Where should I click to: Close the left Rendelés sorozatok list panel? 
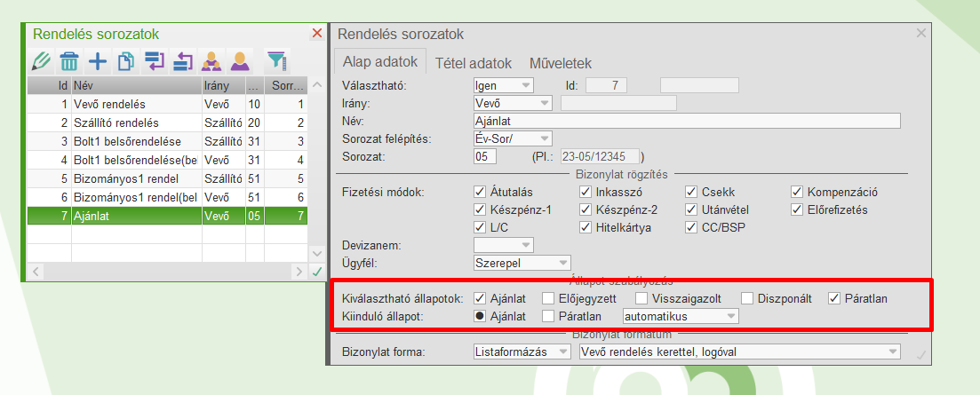pos(317,34)
